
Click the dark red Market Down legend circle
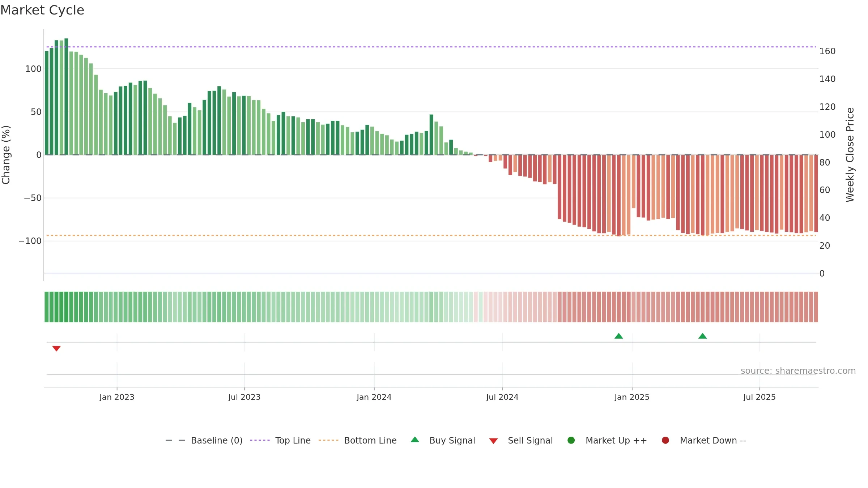pos(665,440)
